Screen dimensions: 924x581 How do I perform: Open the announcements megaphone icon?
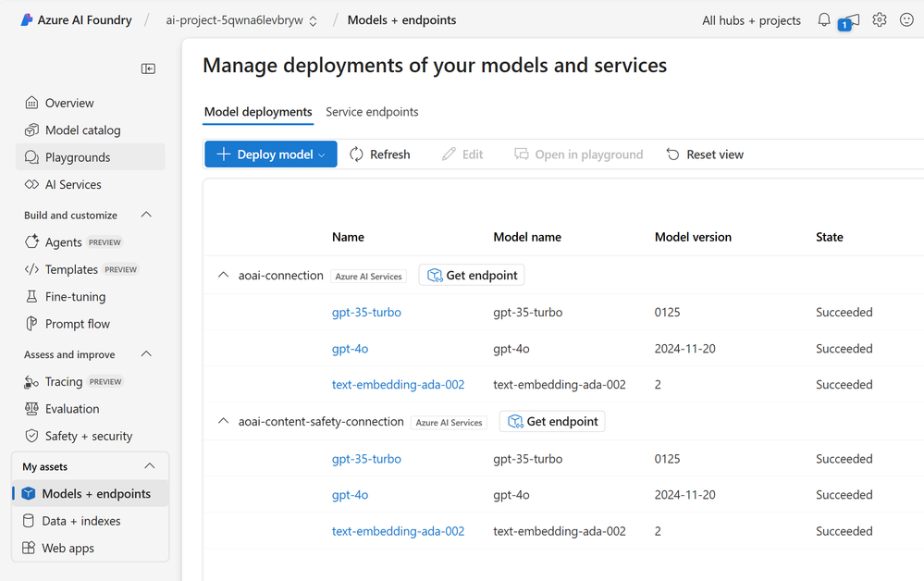tap(849, 22)
